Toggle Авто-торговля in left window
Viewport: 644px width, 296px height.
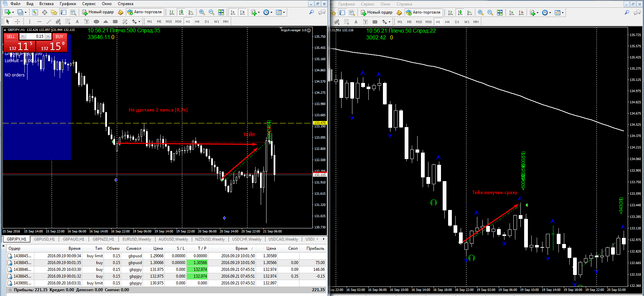[x=145, y=12]
